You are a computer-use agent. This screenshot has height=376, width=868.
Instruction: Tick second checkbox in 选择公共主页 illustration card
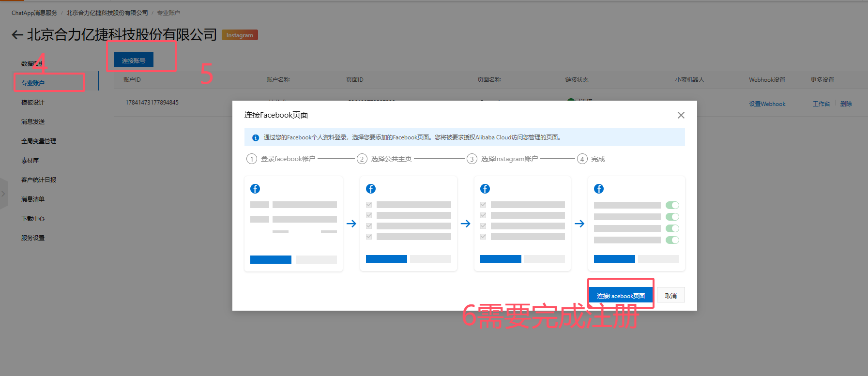[369, 215]
